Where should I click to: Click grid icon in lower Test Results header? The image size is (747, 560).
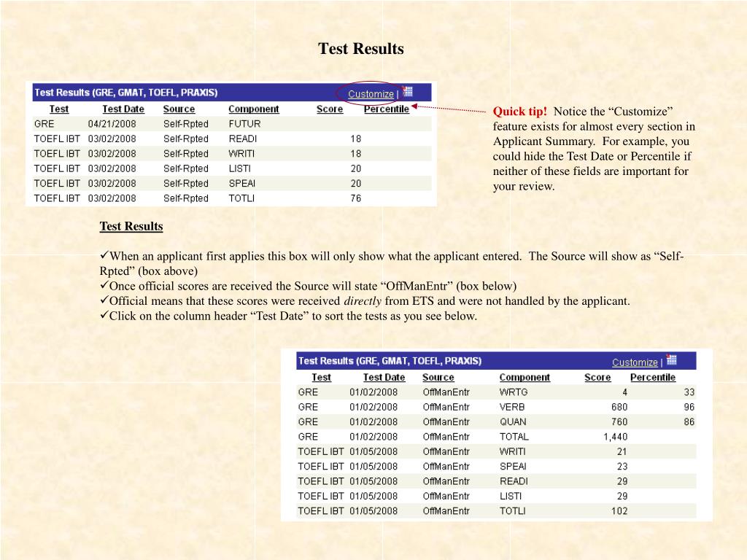[x=672, y=360]
